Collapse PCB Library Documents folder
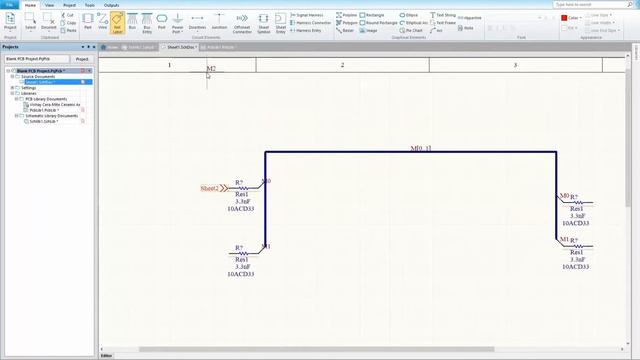Image resolution: width=640 pixels, height=360 pixels. (x=17, y=99)
